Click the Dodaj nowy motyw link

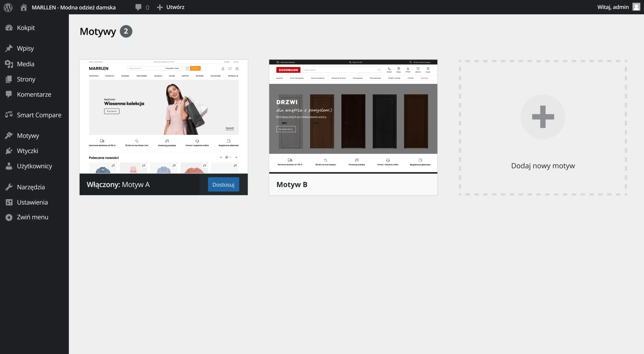click(543, 166)
